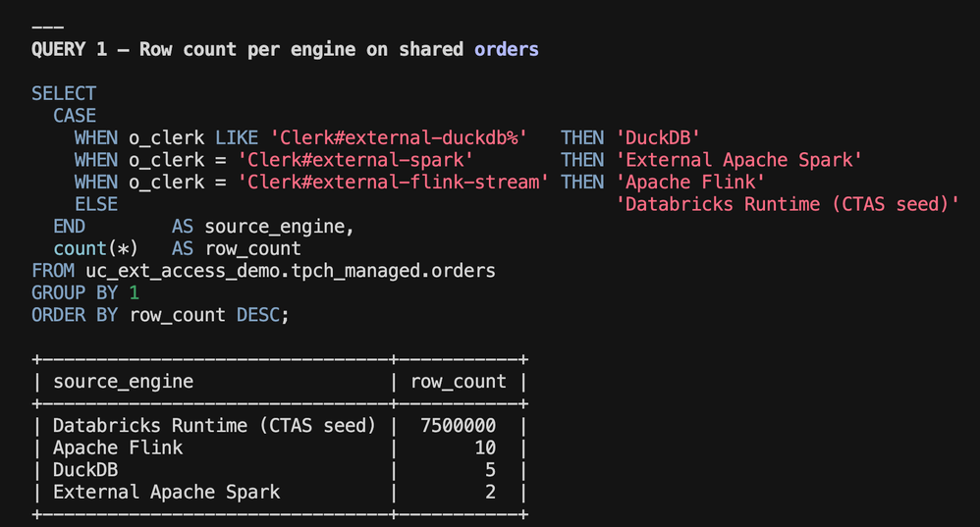Click the 'Clerk#external-duckdb%' string literal
The image size is (980, 527).
[x=399, y=138]
